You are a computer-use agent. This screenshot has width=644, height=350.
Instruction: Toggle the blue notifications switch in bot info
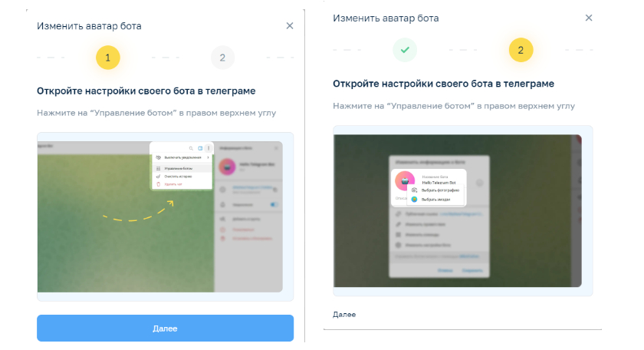(274, 204)
